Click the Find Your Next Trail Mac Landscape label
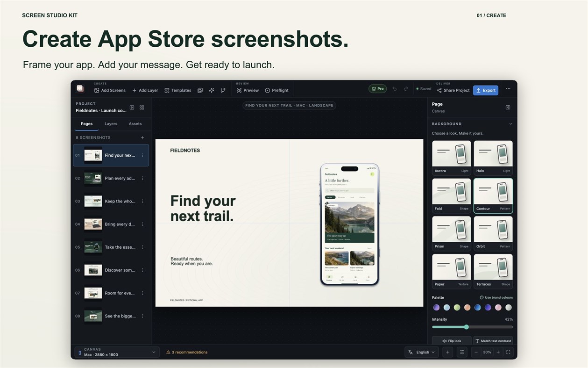The image size is (588, 368). 289,105
